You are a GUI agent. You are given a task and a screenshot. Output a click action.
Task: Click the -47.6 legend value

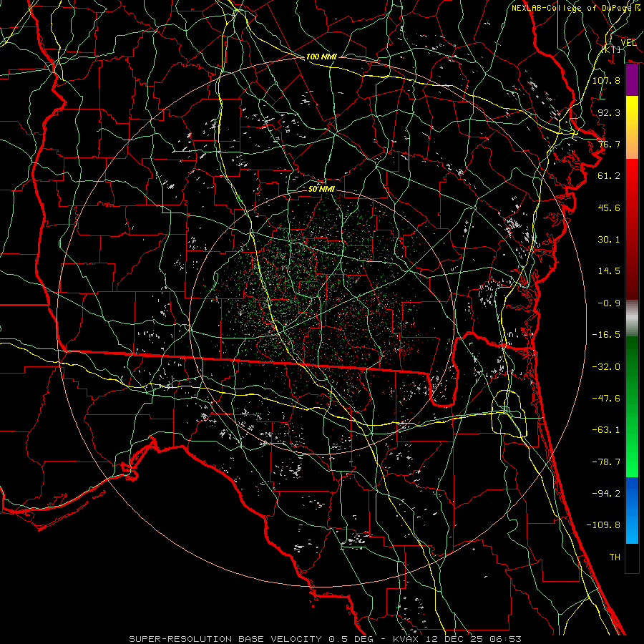[606, 399]
